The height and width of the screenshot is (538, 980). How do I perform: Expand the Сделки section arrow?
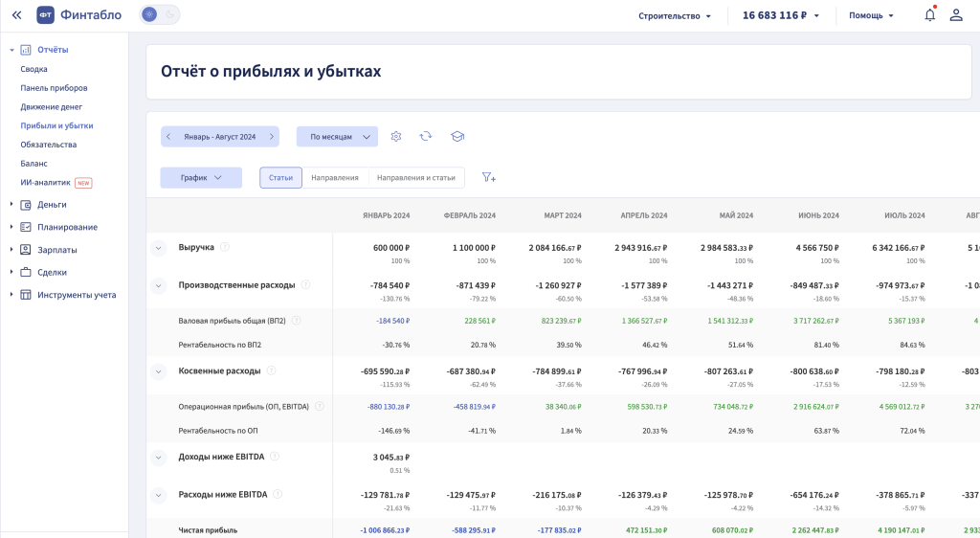[x=11, y=272]
